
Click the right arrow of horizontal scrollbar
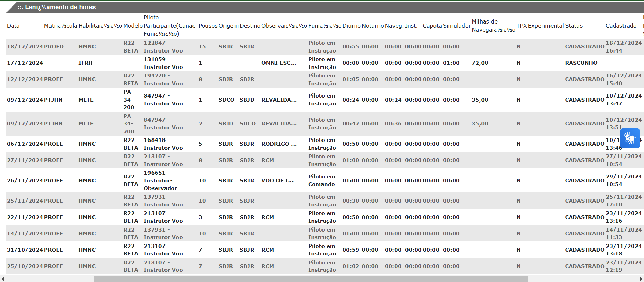641,279
